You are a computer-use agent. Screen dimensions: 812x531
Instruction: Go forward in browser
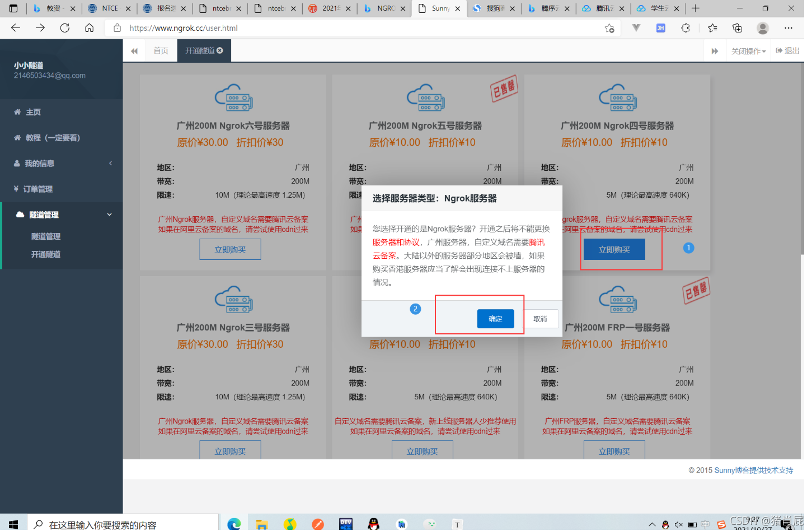pos(40,28)
